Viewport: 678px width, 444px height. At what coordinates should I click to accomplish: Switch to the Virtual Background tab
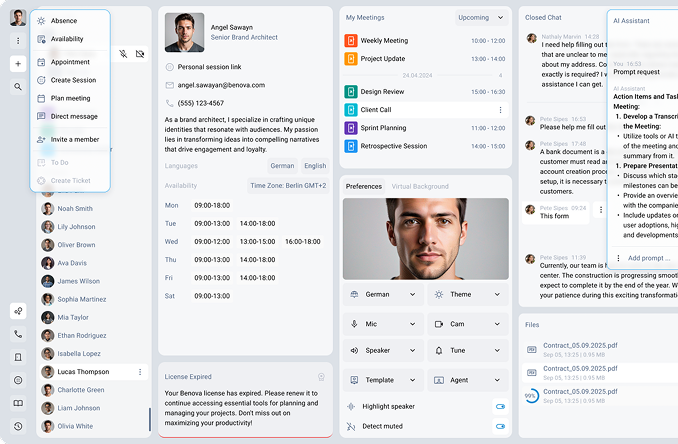coord(420,186)
